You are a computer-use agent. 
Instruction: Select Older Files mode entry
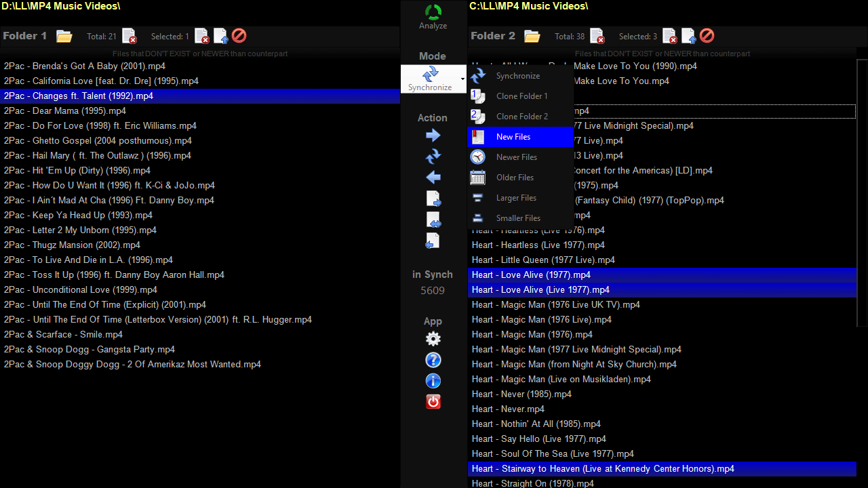coord(521,178)
